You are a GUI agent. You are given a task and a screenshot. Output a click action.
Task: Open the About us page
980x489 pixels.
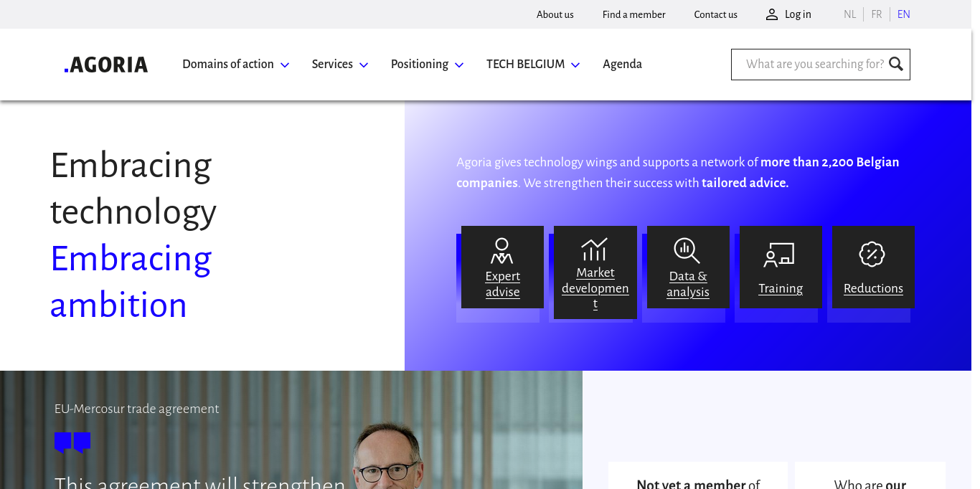555,14
